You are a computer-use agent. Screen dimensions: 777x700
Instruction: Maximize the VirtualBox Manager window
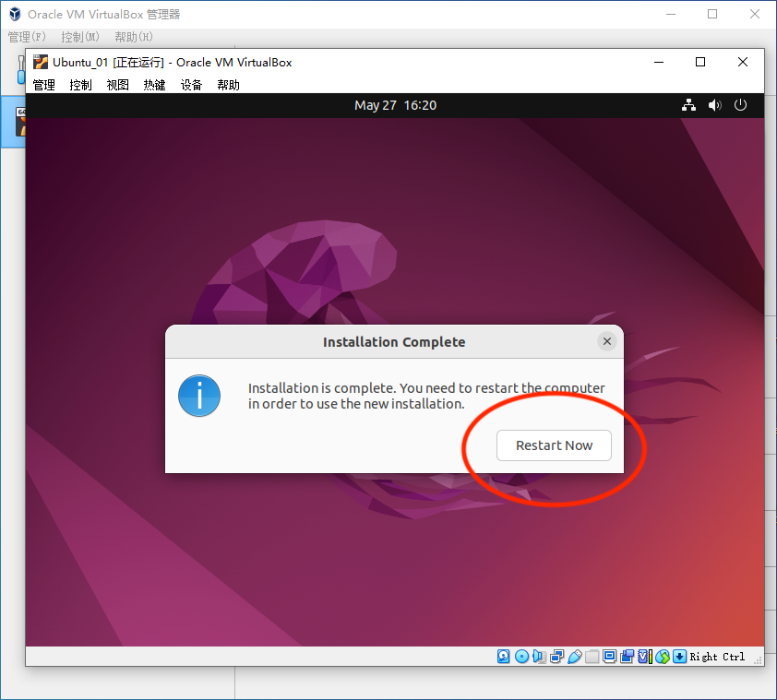click(712, 14)
